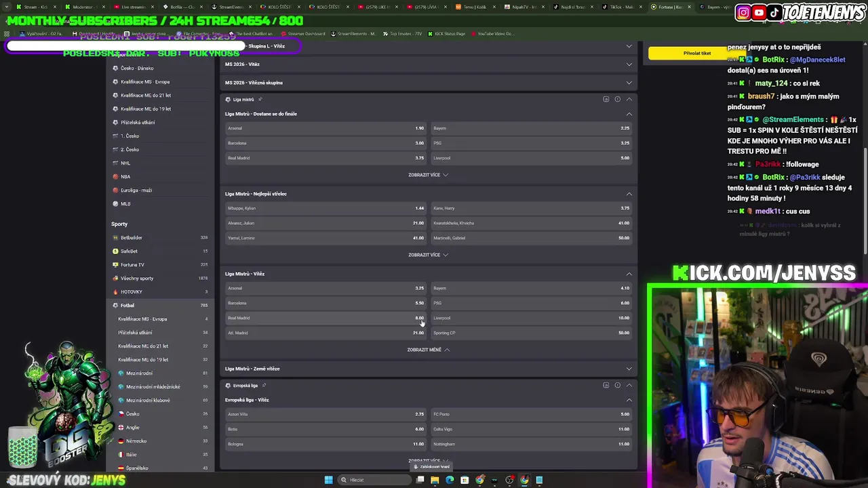Collapse Liga Mistrů - Nejlepší střelec market
The height and width of the screenshot is (488, 868).
(x=629, y=194)
